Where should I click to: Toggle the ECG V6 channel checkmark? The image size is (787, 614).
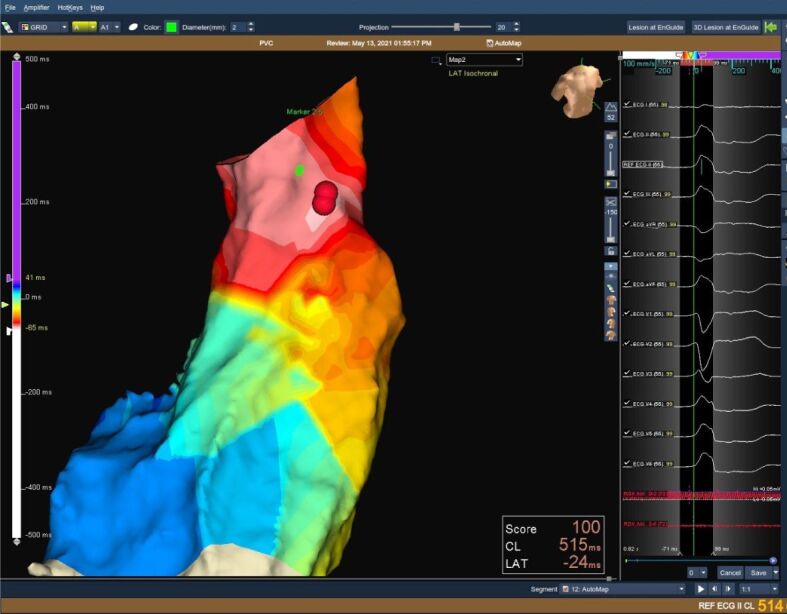627,463
